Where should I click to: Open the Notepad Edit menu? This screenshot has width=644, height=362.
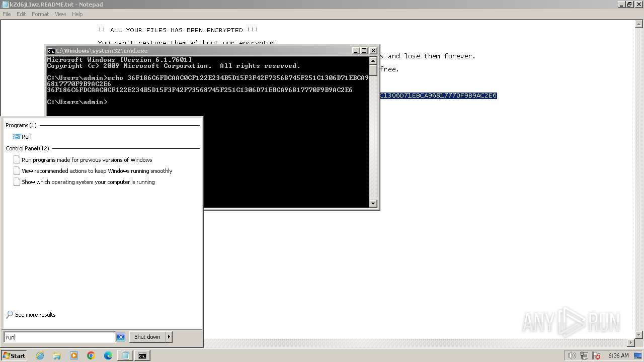21,14
